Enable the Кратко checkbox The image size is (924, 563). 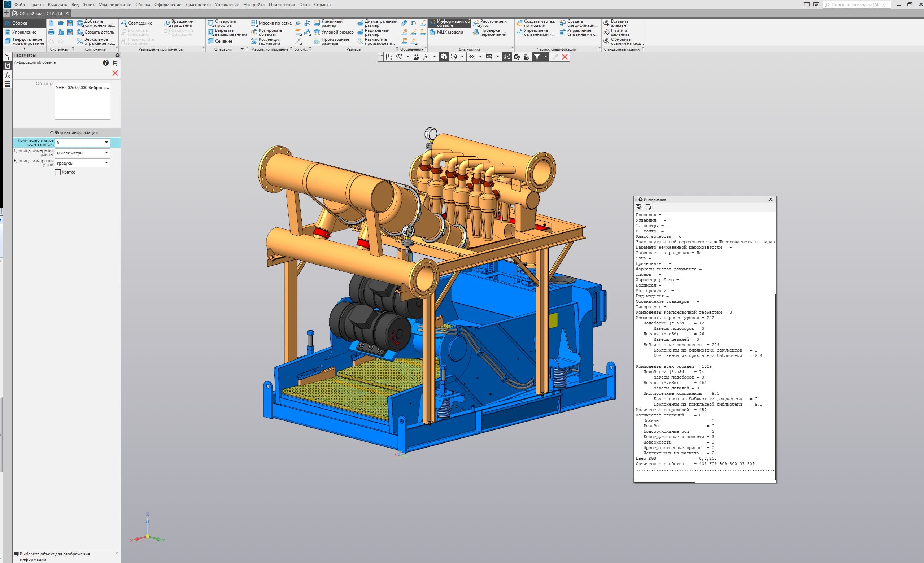(58, 172)
